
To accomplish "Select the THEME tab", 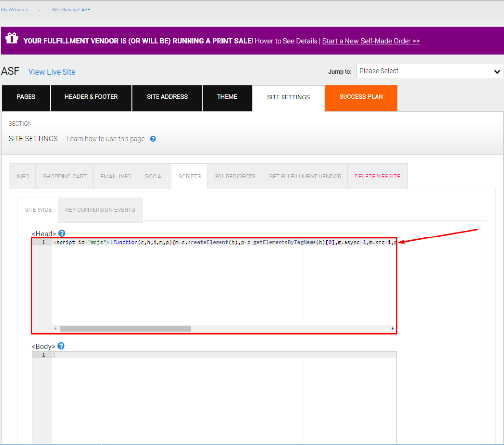I will pos(227,97).
